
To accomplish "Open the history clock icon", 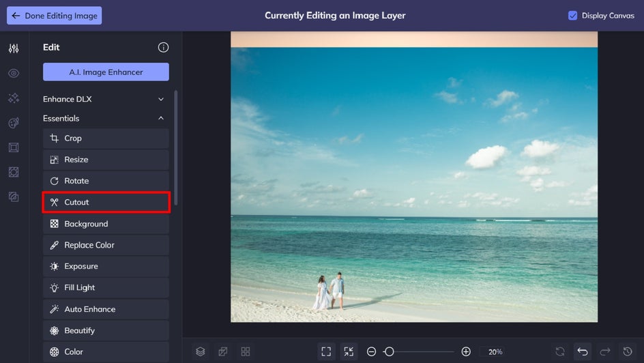I will click(628, 351).
